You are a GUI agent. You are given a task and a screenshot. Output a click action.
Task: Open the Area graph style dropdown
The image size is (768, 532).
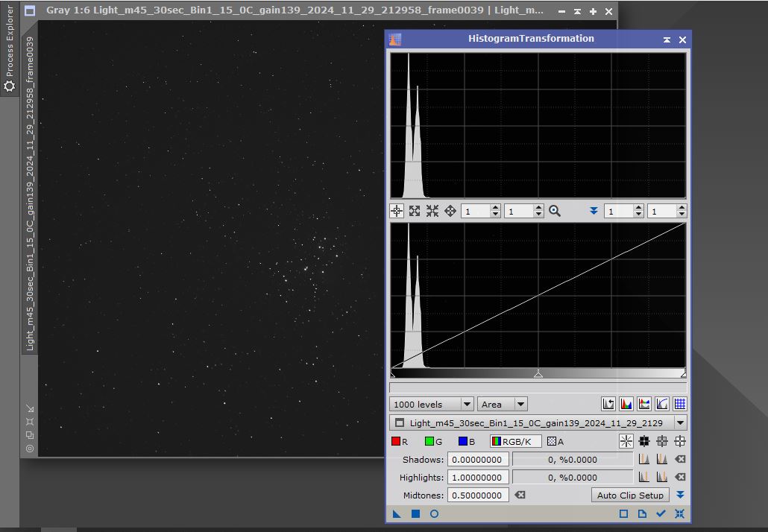click(502, 405)
